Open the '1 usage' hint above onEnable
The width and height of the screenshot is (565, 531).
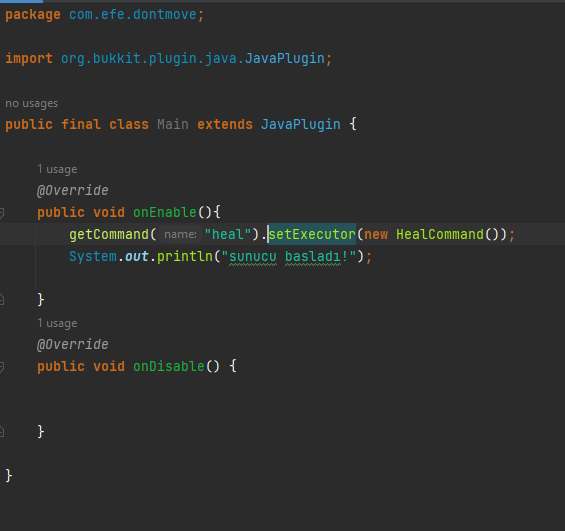tap(57, 169)
